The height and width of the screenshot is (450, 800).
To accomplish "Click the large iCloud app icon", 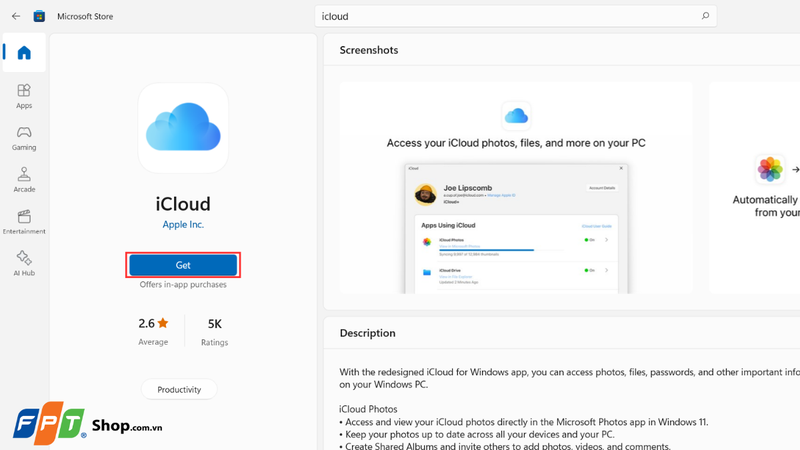I will click(x=183, y=128).
